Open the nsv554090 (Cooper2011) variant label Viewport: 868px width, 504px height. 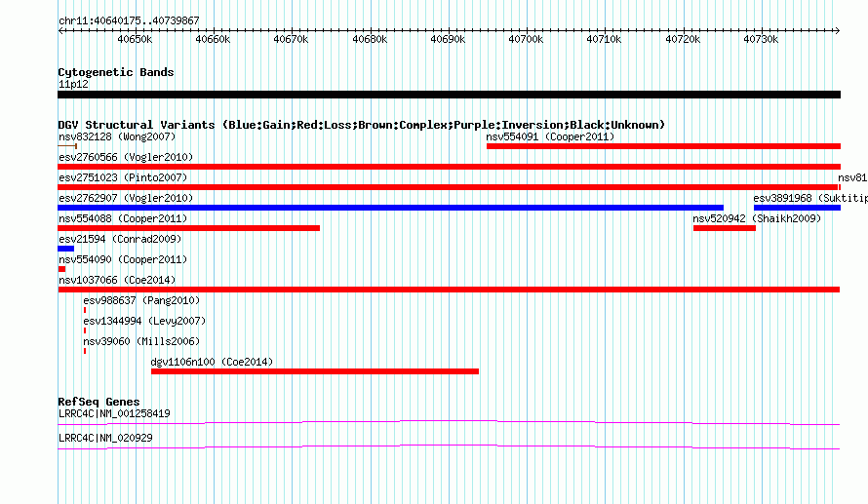click(x=123, y=259)
